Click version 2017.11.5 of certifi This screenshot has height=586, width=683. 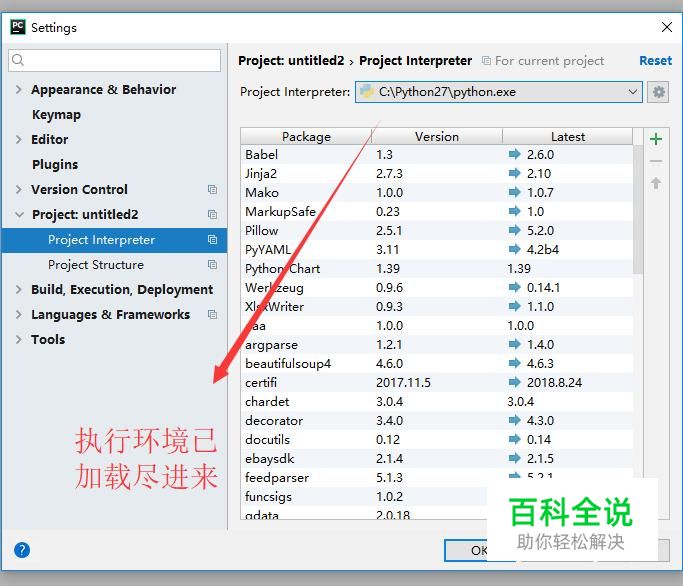pyautogui.click(x=403, y=383)
